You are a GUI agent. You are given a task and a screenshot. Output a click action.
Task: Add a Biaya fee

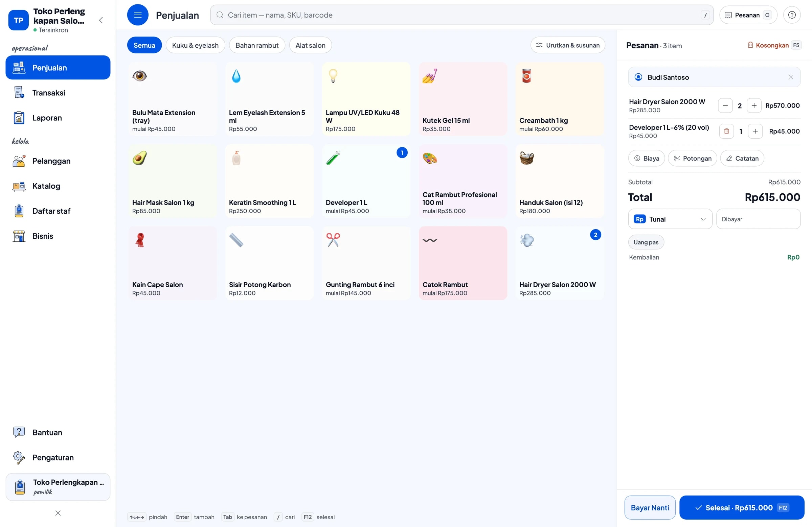(x=646, y=159)
